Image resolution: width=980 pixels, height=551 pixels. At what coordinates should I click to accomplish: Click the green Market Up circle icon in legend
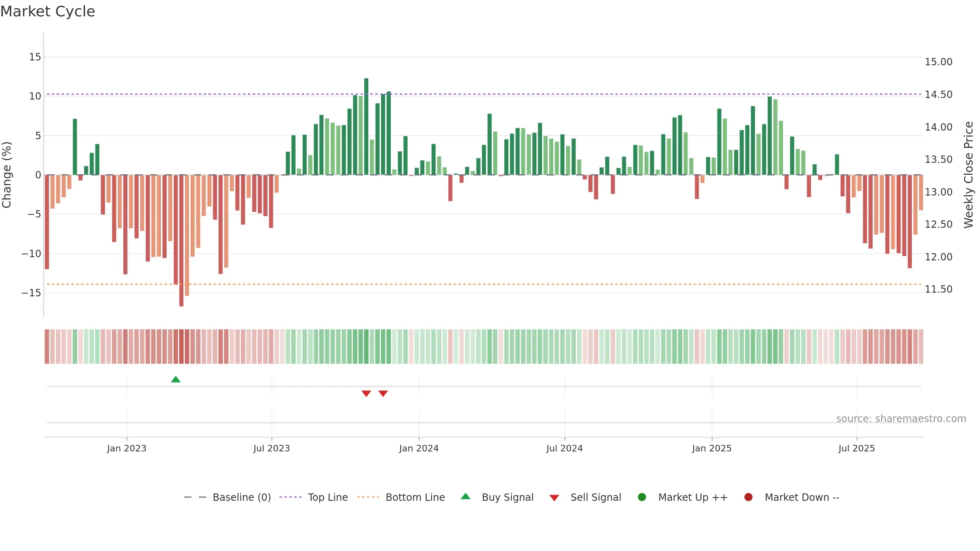point(642,497)
